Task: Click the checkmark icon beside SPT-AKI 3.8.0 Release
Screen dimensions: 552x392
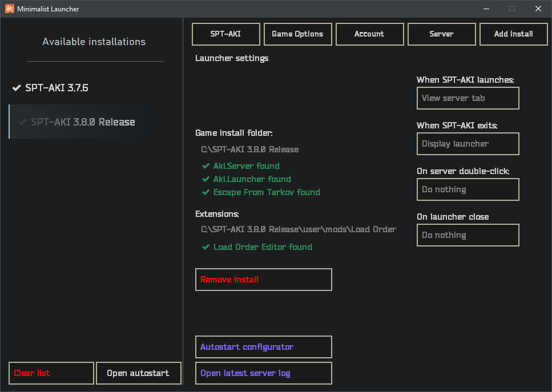Action: pos(22,122)
